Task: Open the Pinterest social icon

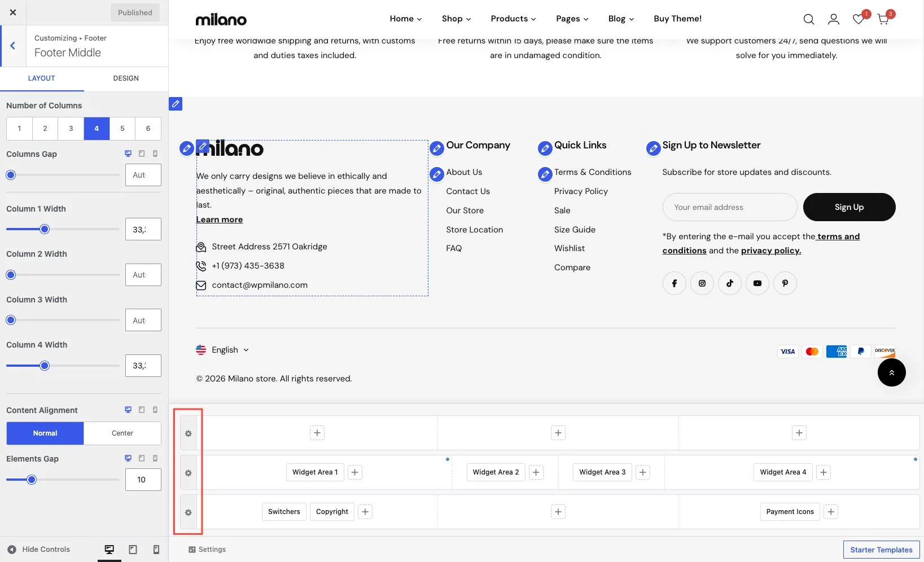Action: [x=785, y=283]
